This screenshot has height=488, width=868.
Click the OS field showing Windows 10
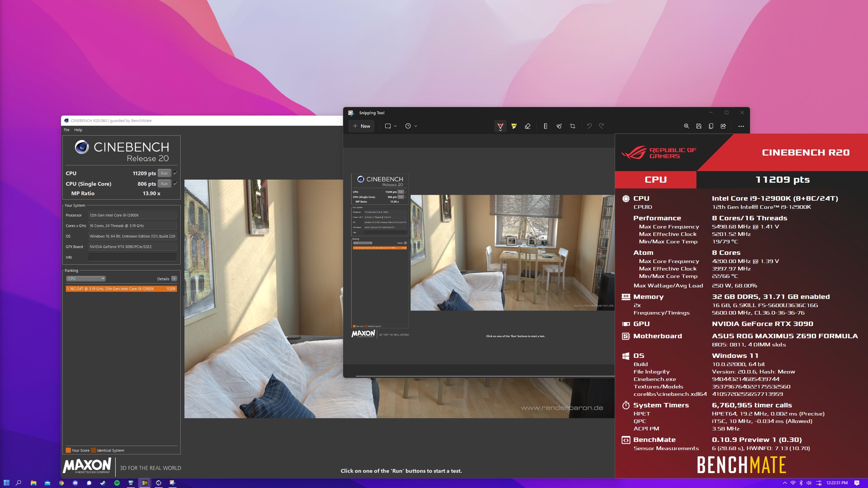133,236
